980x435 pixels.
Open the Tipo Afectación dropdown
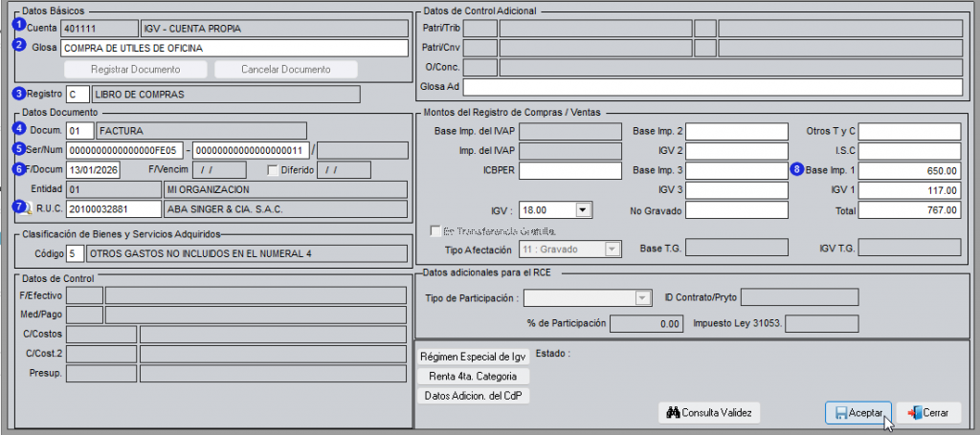click(x=612, y=249)
